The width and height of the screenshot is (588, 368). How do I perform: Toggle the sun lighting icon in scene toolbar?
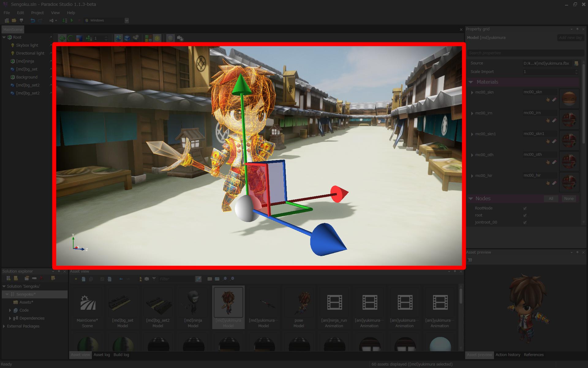click(157, 38)
